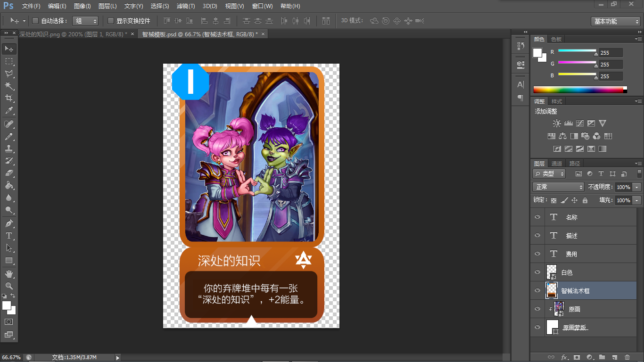Switch to 深处的知识.png document tab
Image resolution: width=644 pixels, height=362 pixels.
click(73, 34)
